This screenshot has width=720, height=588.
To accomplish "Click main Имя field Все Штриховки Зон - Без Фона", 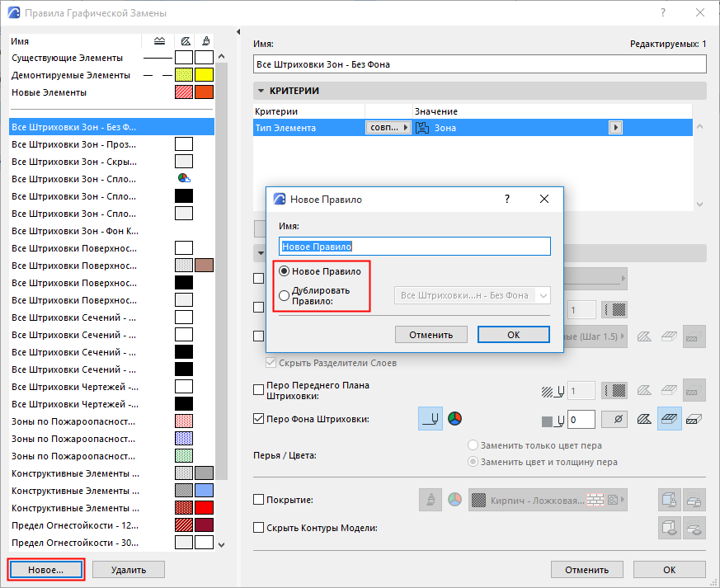I will (x=480, y=64).
